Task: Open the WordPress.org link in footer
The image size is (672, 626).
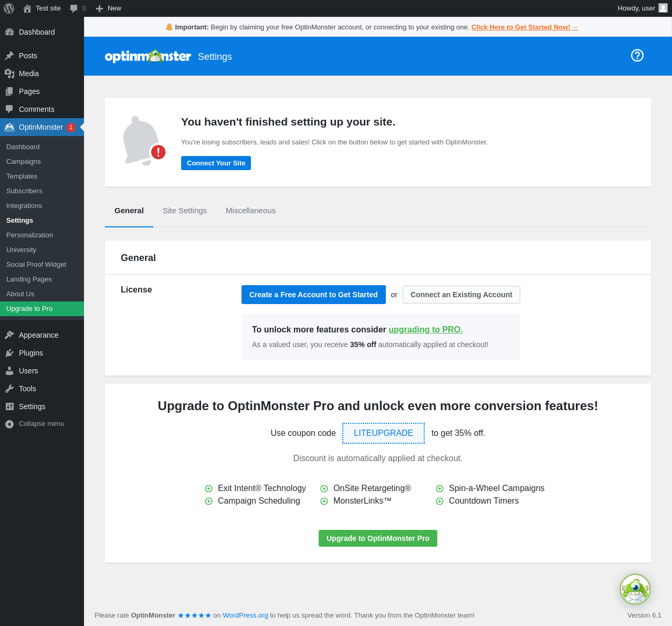Action: click(245, 615)
